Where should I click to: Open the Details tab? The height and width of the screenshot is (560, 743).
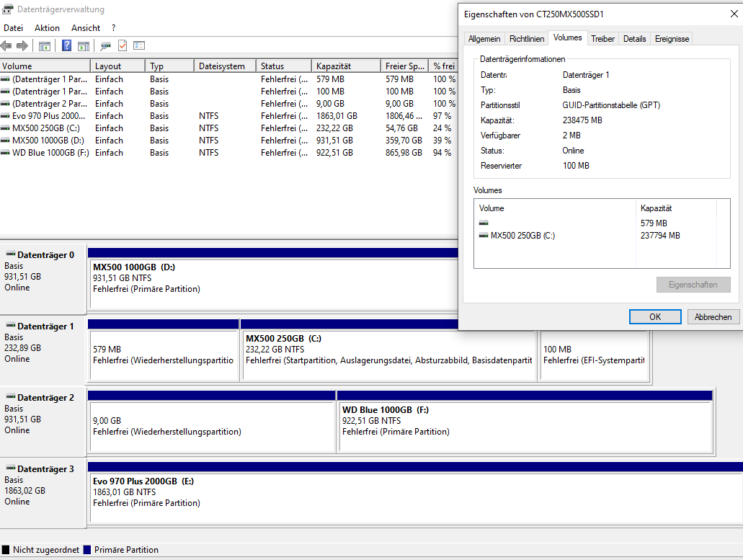pos(634,39)
